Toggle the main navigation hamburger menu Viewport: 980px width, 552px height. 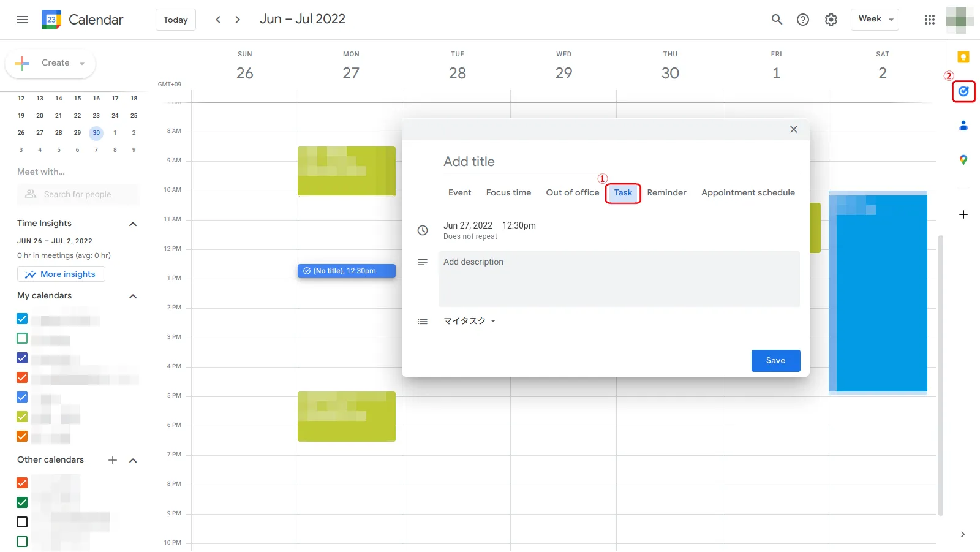(21, 19)
